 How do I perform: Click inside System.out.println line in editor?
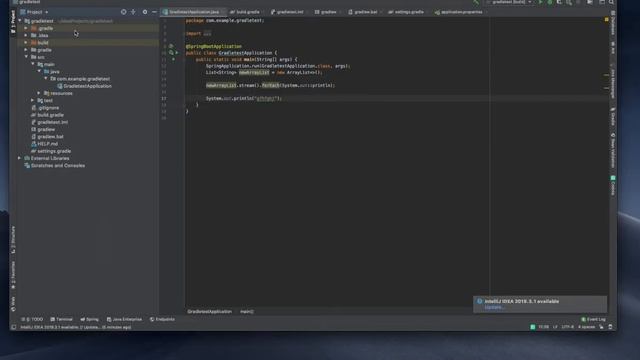pos(244,98)
